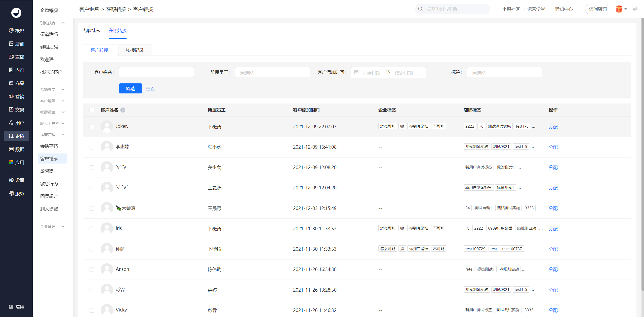This screenshot has width=644, height=317.
Task: Click the app logo at top left
Action: pos(16,13)
